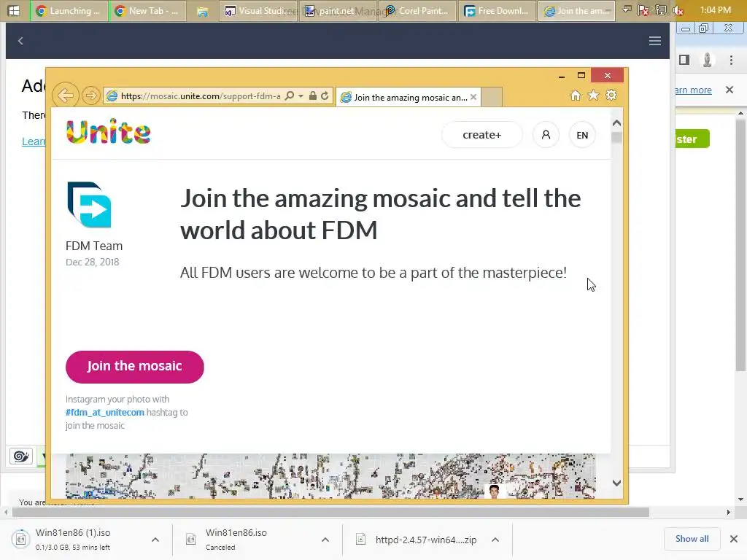Open the EN language selector
The image size is (747, 560).
click(x=582, y=135)
